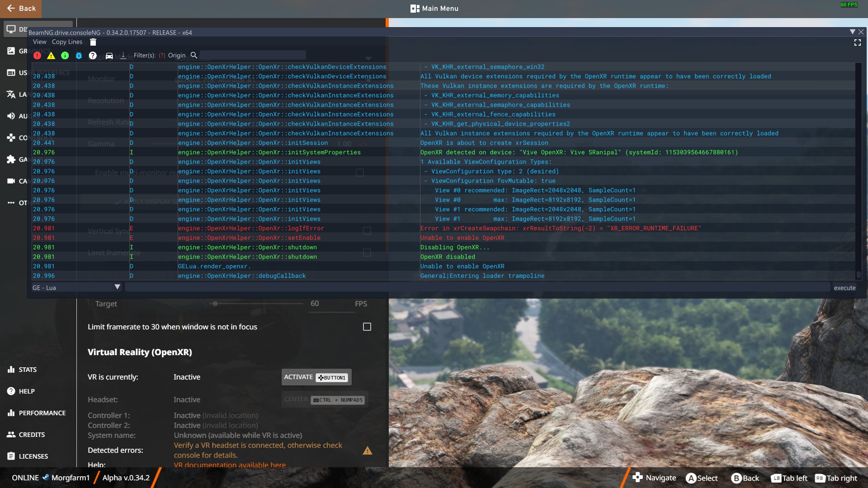This screenshot has height=488, width=868.
Task: Click the Origin filter label
Action: 177,56
